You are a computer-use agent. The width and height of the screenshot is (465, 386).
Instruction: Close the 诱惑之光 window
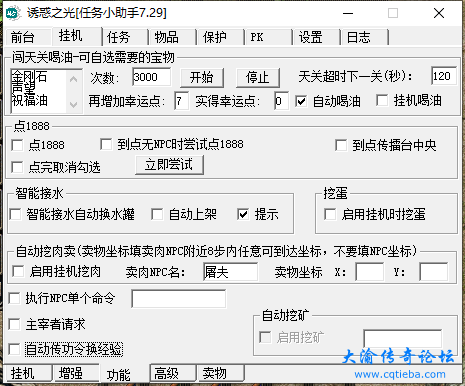pos(439,13)
